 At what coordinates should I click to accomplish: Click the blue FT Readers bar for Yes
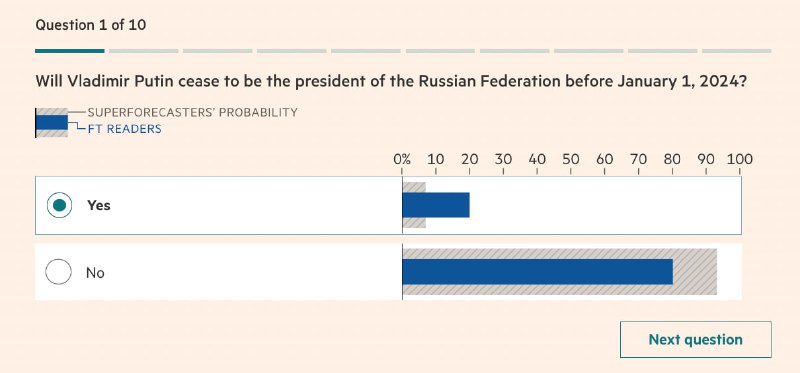(436, 205)
